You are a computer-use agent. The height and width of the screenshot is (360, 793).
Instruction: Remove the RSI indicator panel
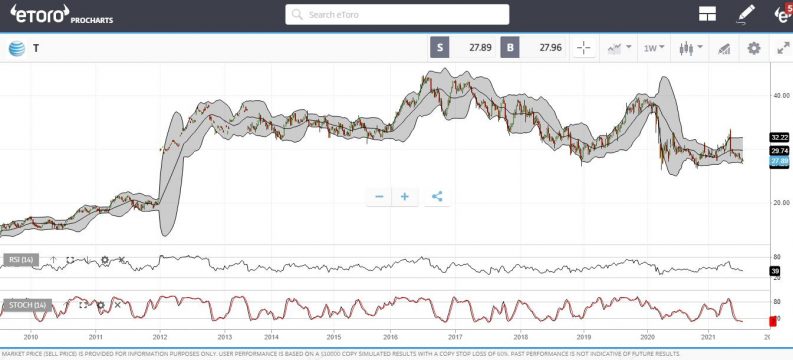click(x=121, y=260)
